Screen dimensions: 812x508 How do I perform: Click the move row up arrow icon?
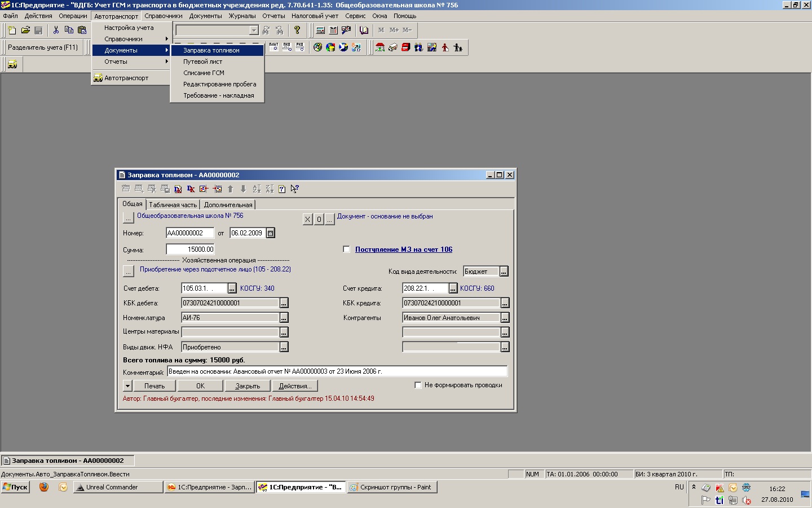point(230,189)
